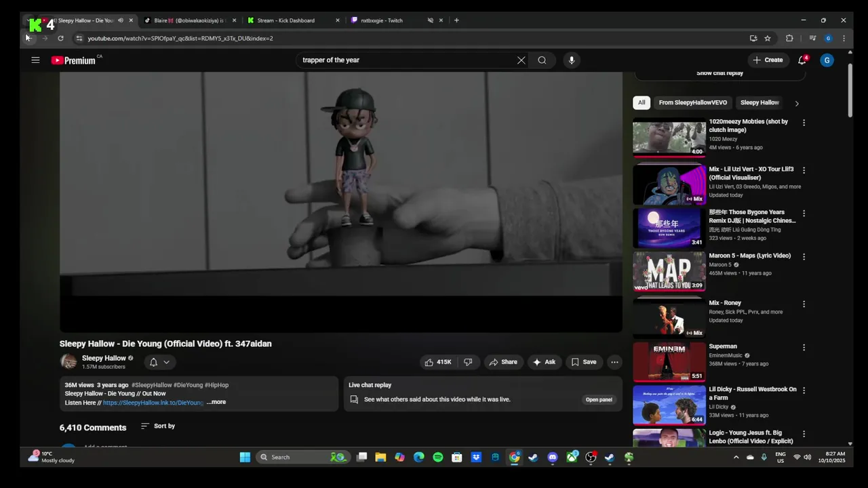Go to the YouTube Premium home logo
The height and width of the screenshot is (488, 868).
coord(74,60)
